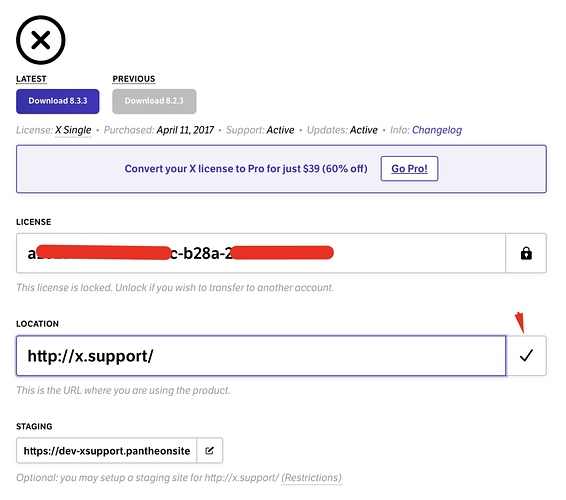Download the latest version 8.3.3

(58, 101)
